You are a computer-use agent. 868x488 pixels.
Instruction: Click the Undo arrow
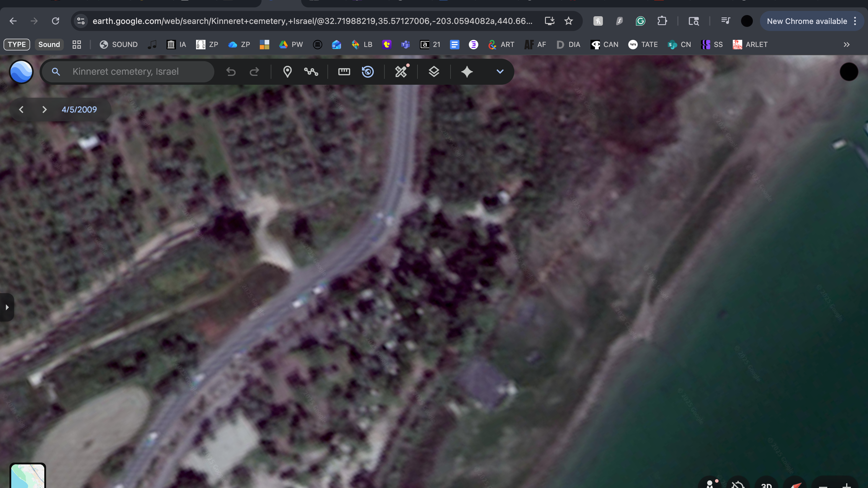231,71
